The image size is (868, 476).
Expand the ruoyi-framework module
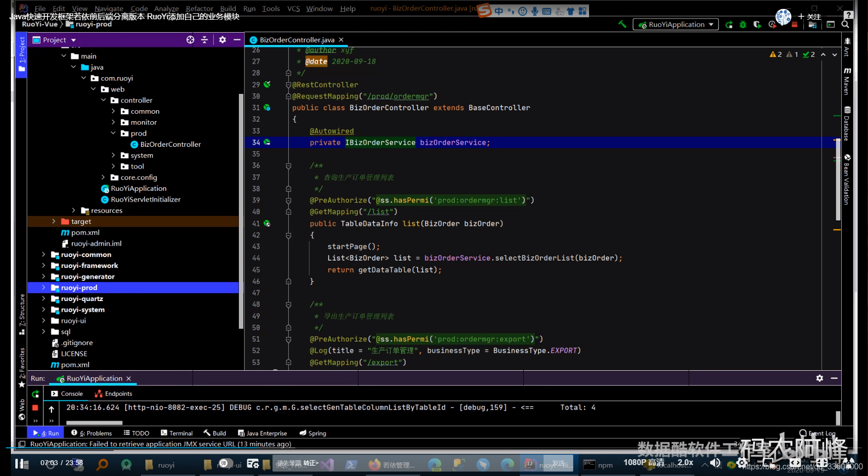pyautogui.click(x=44, y=265)
